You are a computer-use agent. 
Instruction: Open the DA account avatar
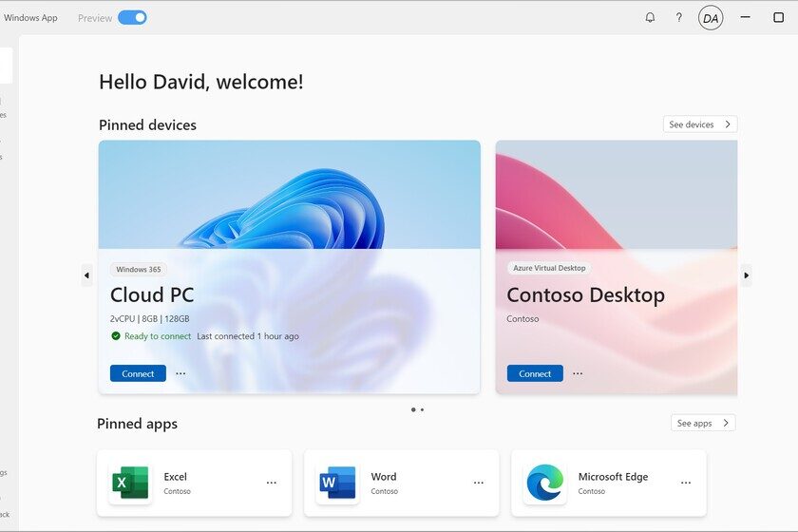coord(711,18)
